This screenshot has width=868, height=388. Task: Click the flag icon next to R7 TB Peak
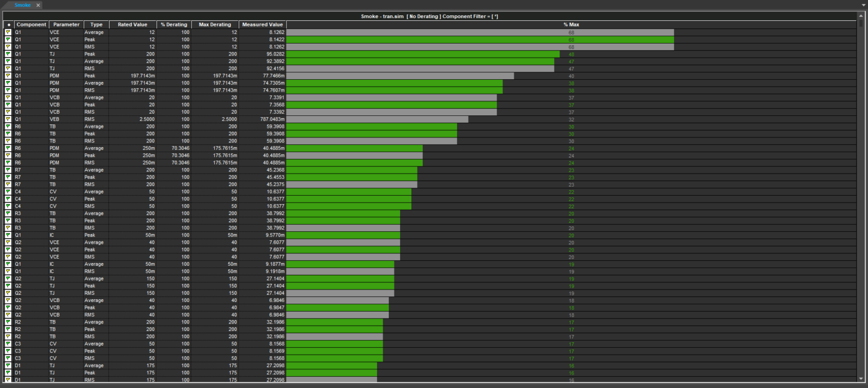8,177
